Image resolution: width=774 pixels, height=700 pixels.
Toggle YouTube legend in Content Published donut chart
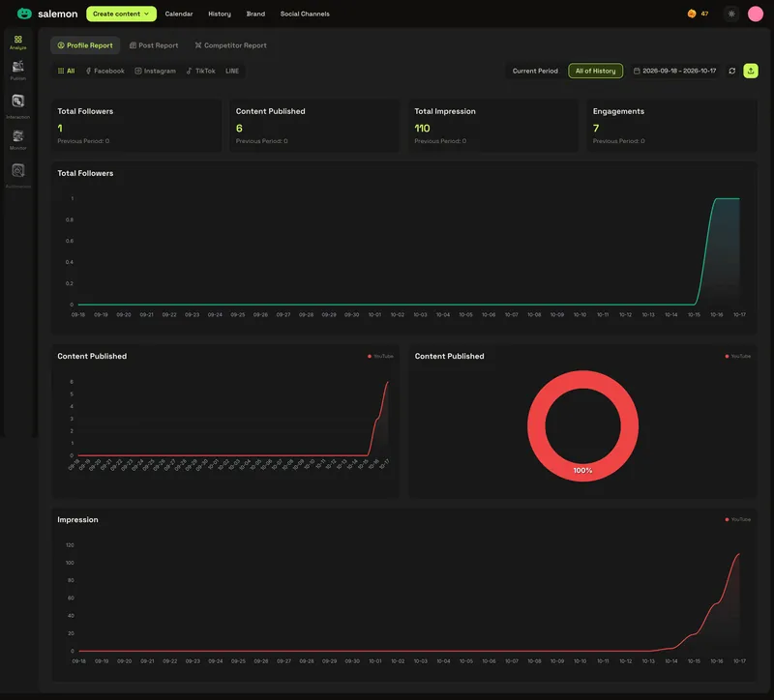pyautogui.click(x=737, y=356)
